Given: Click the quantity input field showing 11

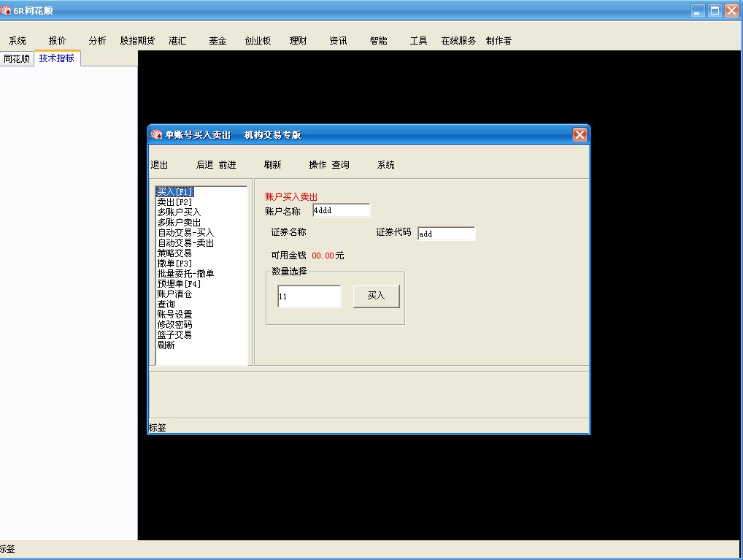Looking at the screenshot, I should pos(309,296).
